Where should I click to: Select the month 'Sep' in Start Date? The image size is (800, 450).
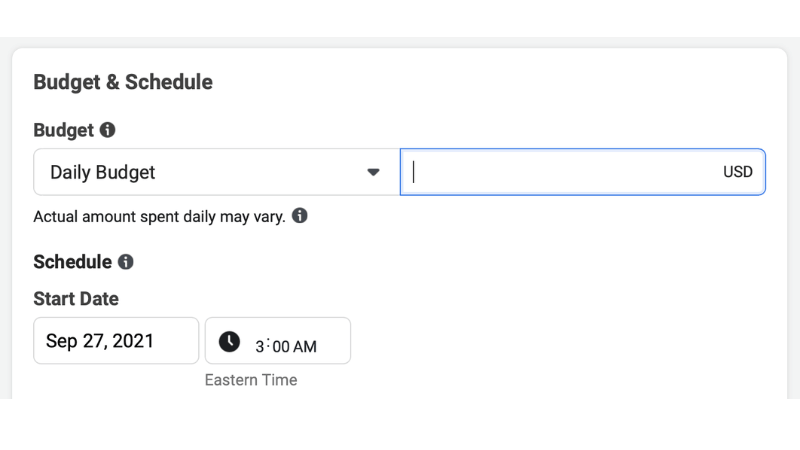pyautogui.click(x=62, y=341)
